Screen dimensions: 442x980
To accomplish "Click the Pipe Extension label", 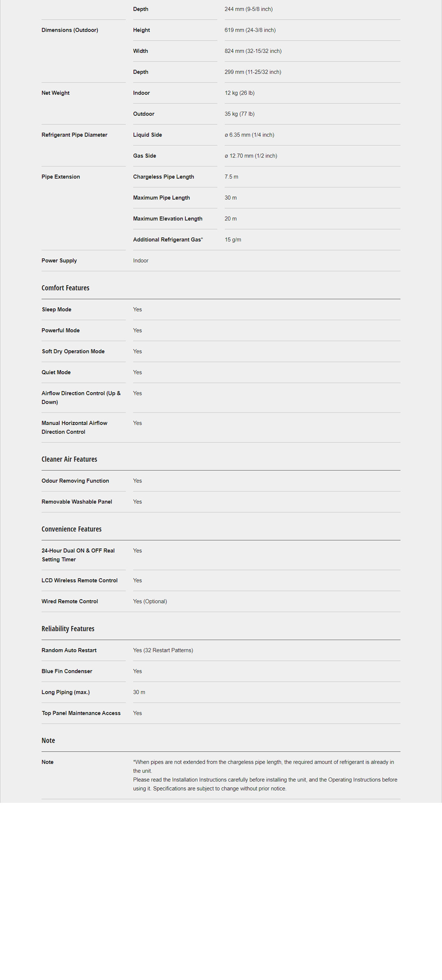I will click(61, 177).
